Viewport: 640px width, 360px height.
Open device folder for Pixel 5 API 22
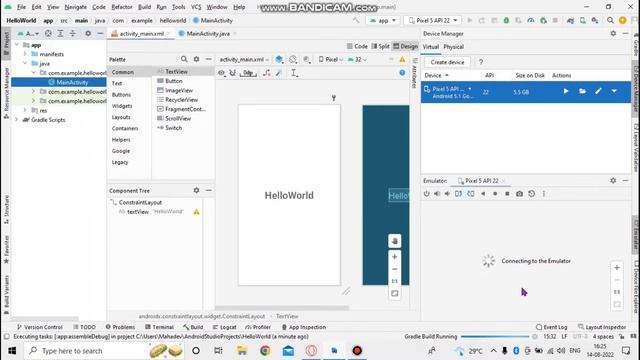pyautogui.click(x=582, y=91)
